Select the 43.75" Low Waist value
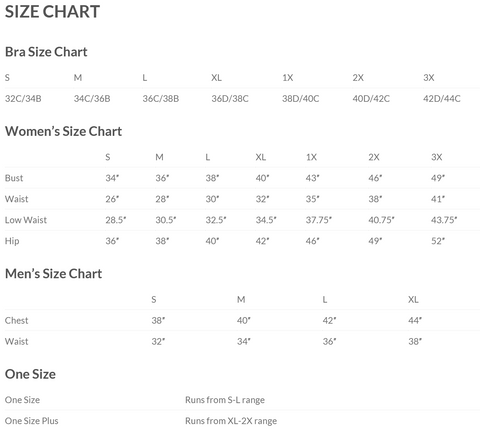 click(x=444, y=220)
